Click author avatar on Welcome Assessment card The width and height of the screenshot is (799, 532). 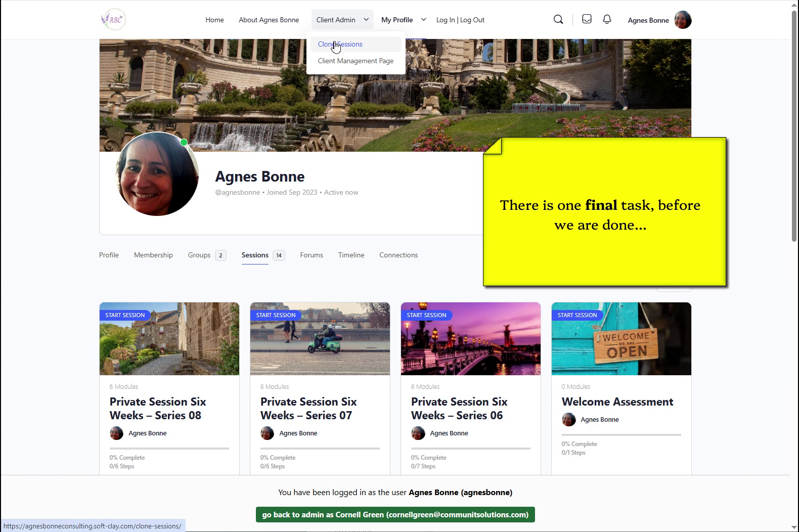pyautogui.click(x=568, y=420)
